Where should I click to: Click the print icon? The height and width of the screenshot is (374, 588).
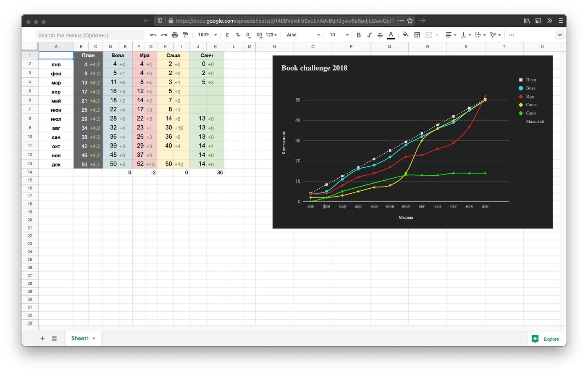pos(175,35)
